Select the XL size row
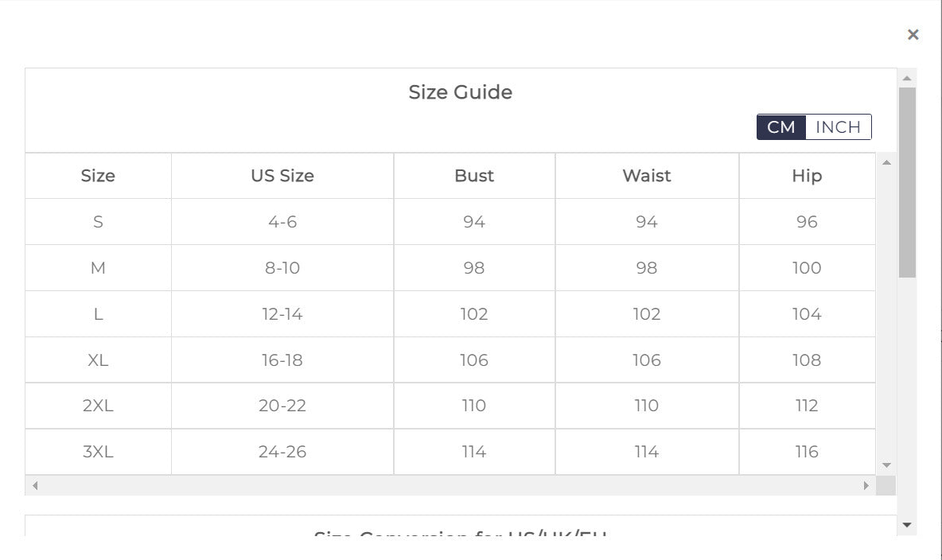 pos(98,360)
